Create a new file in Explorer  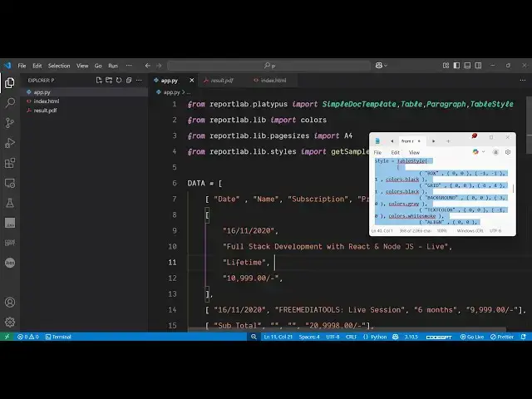coord(99,81)
